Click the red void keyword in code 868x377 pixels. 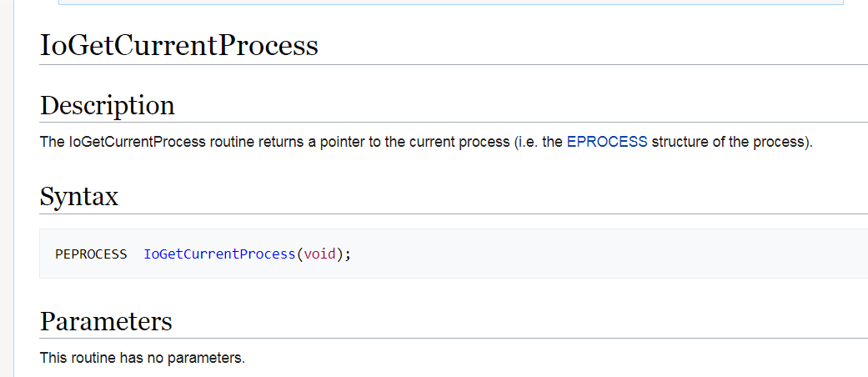pyautogui.click(x=319, y=254)
